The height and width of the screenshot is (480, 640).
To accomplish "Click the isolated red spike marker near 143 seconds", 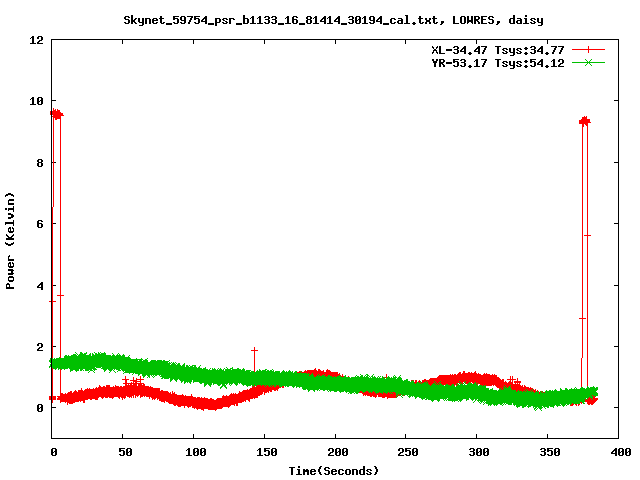I will coord(254,350).
